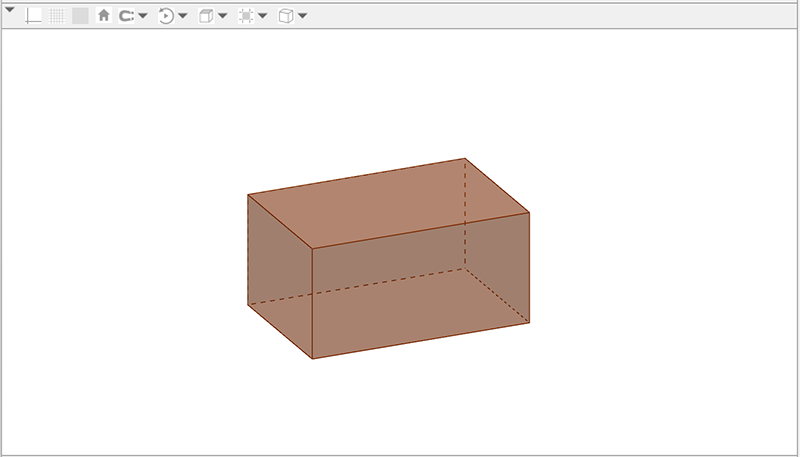Viewport: 800px width, 457px height.
Task: Open the point capturing dropdown arrow
Action: coord(143,16)
